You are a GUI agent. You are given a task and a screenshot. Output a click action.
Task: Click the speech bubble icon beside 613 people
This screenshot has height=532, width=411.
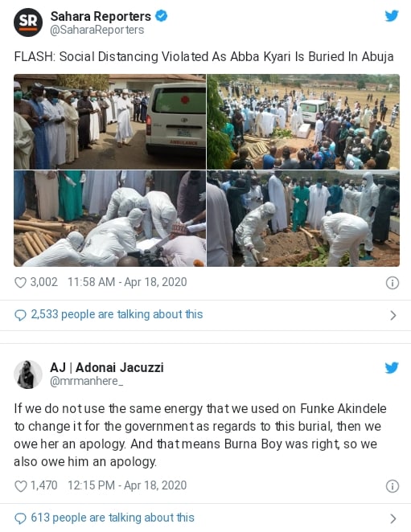20,518
